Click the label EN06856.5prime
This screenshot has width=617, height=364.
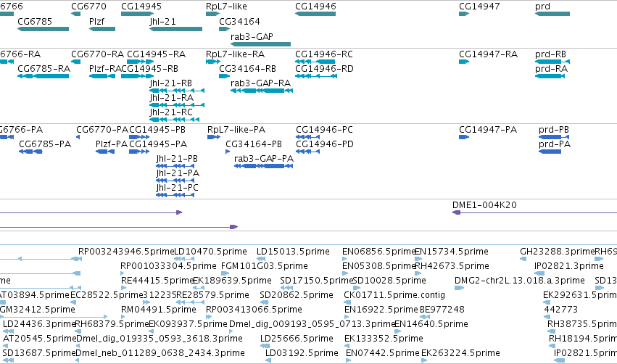click(379, 252)
